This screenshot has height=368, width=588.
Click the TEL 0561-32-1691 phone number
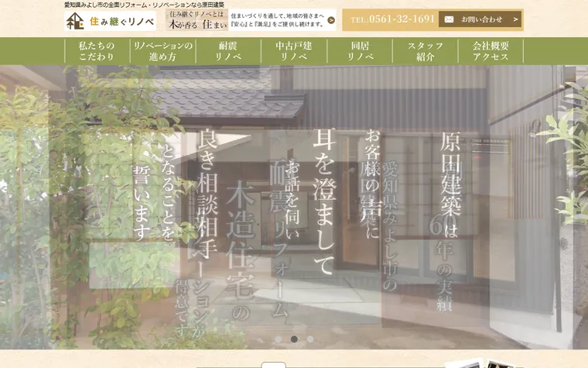pyautogui.click(x=392, y=19)
